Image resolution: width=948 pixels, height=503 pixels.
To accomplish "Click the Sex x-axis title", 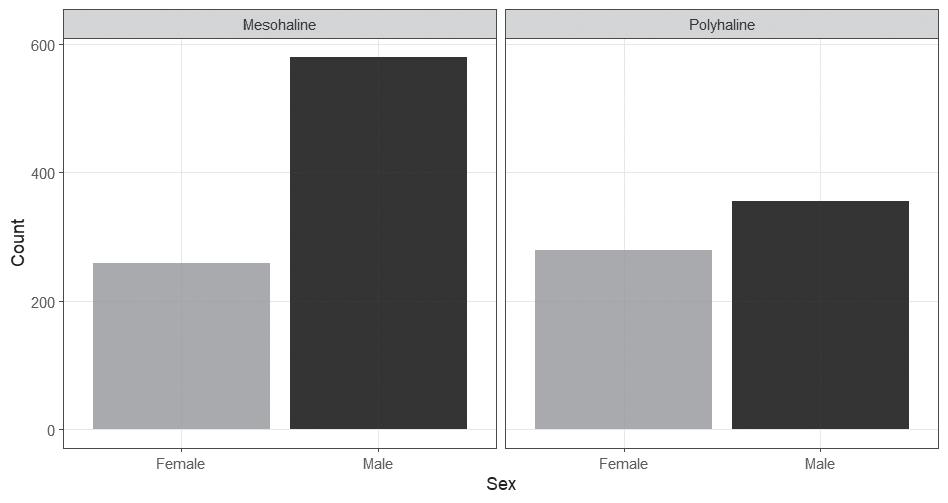I will tap(501, 484).
